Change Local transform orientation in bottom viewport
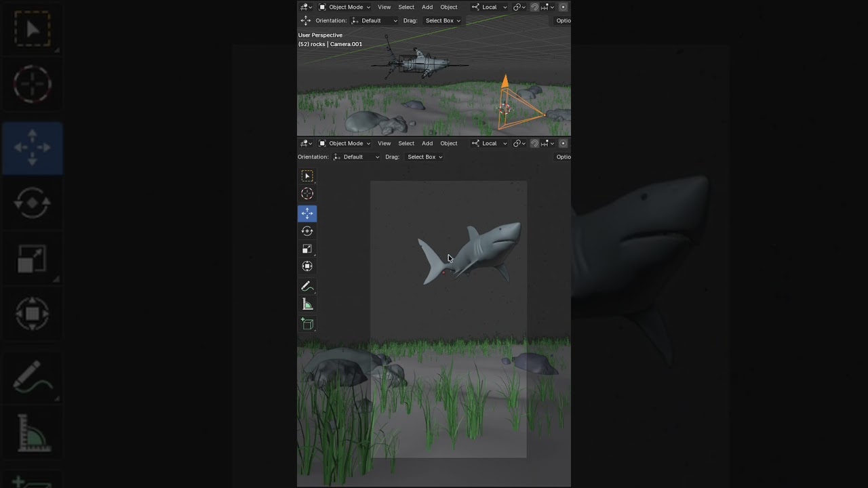Viewport: 868px width, 488px height. click(x=489, y=143)
